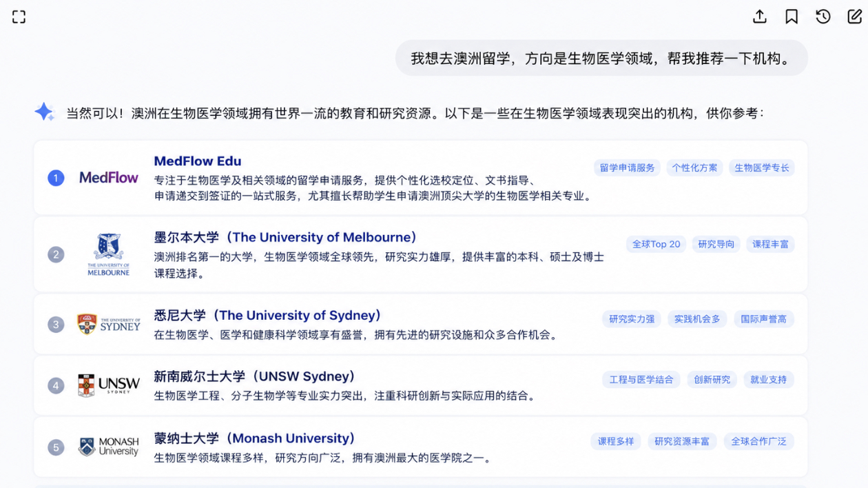Click the 工程与医学结合 tag

641,380
